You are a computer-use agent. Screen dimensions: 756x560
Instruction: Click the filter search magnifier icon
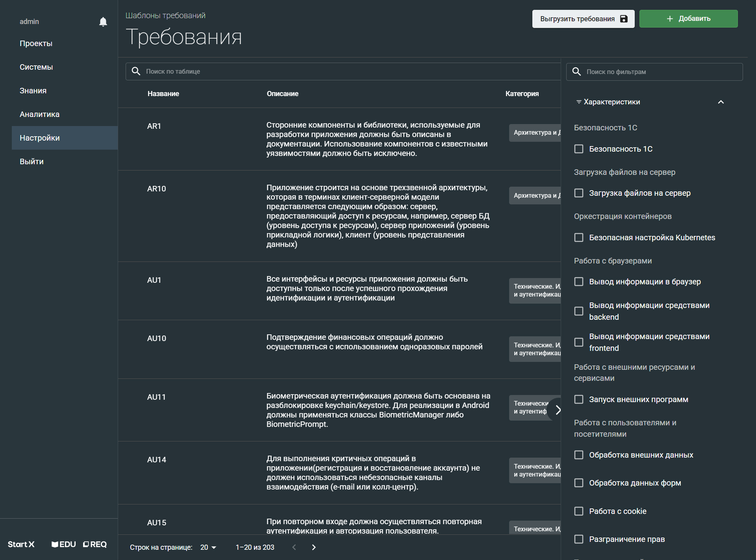[x=576, y=72]
